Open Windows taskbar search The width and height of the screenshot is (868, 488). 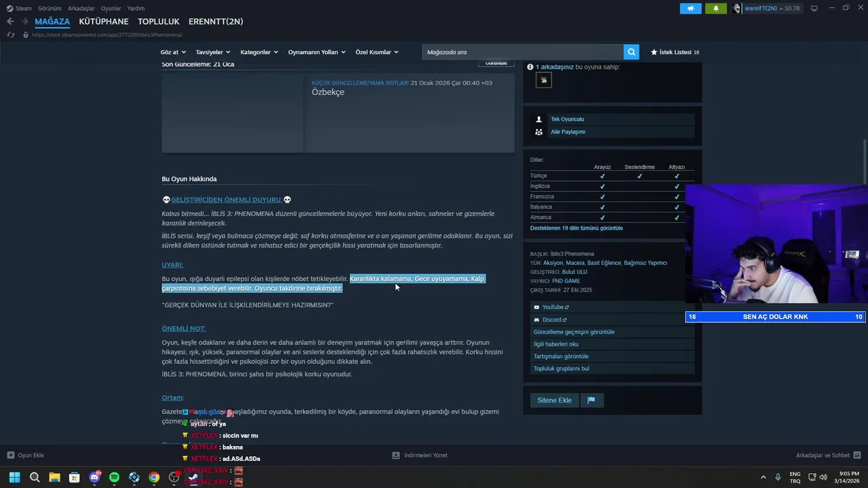(35, 477)
